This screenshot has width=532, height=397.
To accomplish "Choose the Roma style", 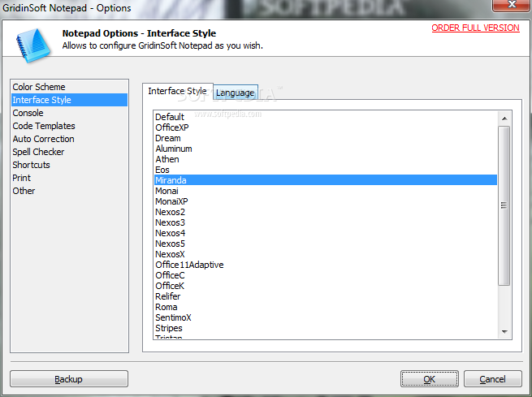I will 326,307.
